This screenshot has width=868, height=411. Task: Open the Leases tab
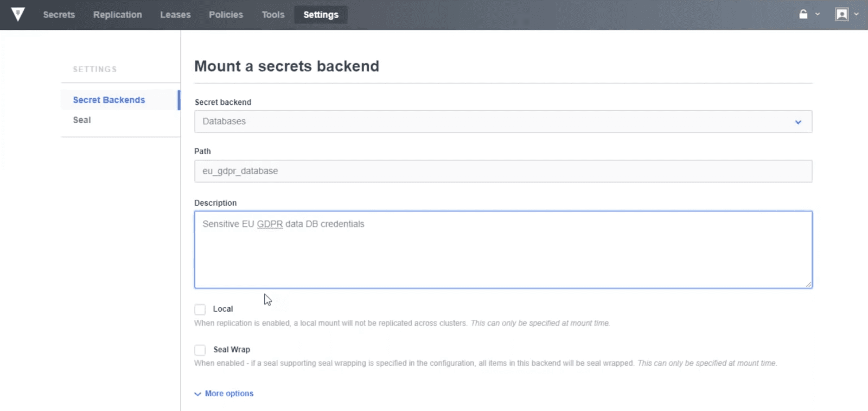pos(175,15)
